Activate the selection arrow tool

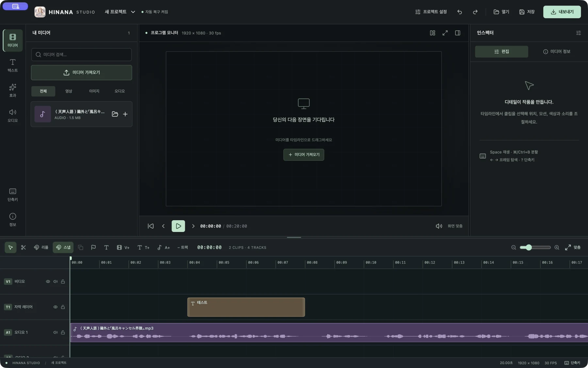[10, 247]
